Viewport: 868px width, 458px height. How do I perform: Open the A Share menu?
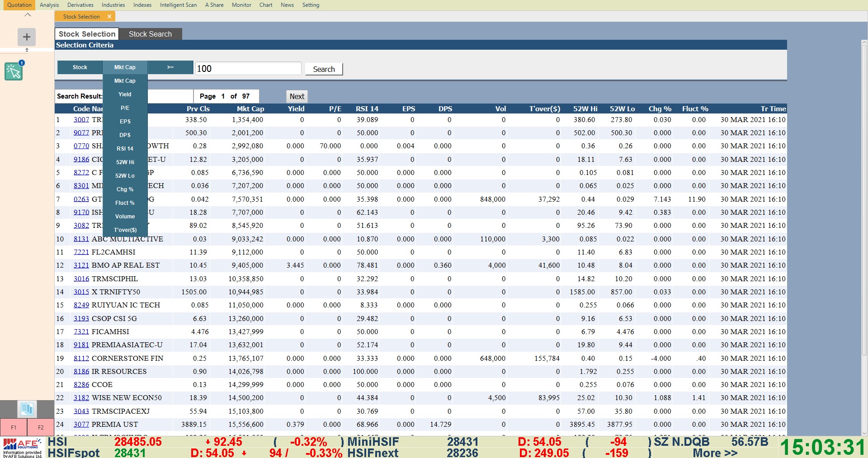(x=214, y=5)
